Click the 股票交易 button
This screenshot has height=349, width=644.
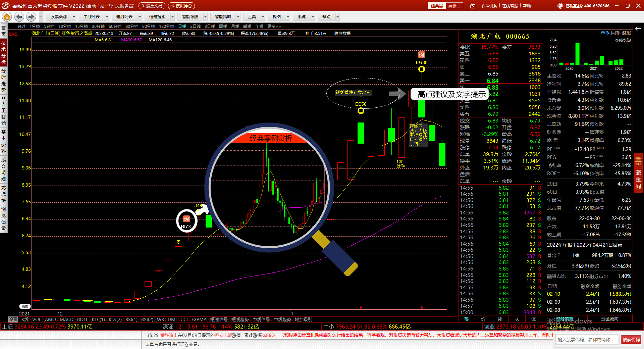pos(152,6)
